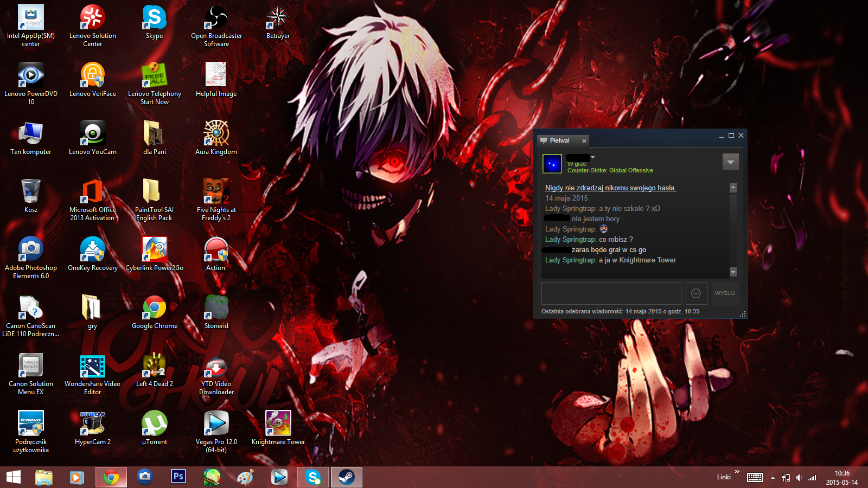Select Five Nights at Freddy's 2 icon
Viewport: 868px width, 488px height.
tap(216, 200)
